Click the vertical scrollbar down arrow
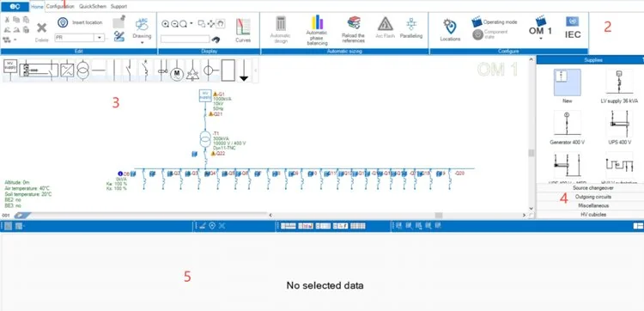Viewport: 644px width, 311px height. 531,208
